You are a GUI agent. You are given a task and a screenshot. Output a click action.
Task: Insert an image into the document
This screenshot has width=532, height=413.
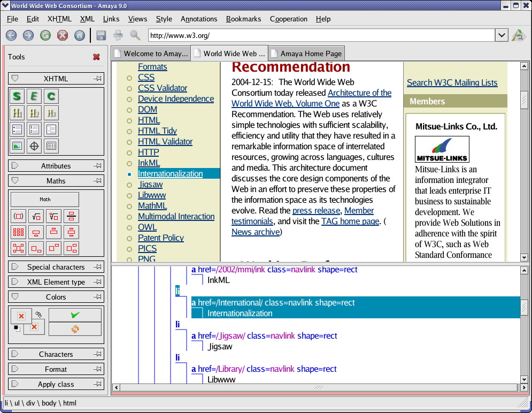17,146
